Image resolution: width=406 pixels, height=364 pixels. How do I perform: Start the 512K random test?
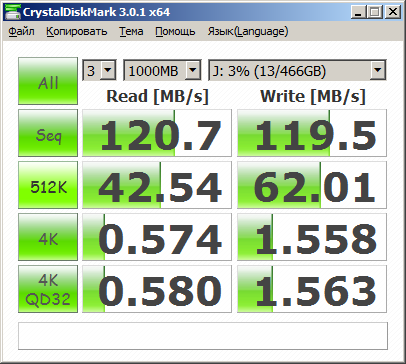pyautogui.click(x=48, y=185)
